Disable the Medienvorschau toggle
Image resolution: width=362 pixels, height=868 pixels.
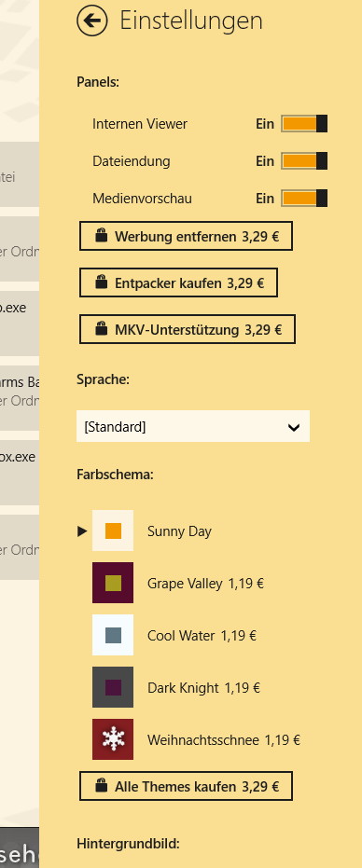[x=304, y=199]
